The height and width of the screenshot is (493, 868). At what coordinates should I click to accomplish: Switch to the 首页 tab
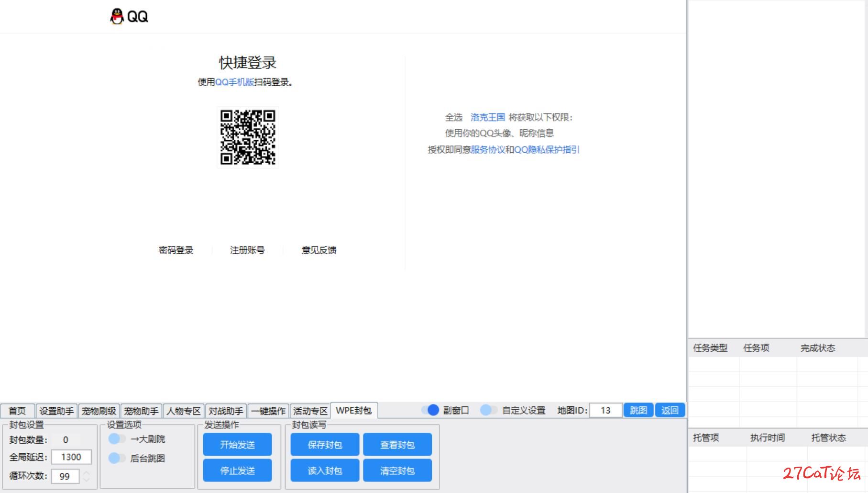pyautogui.click(x=17, y=411)
